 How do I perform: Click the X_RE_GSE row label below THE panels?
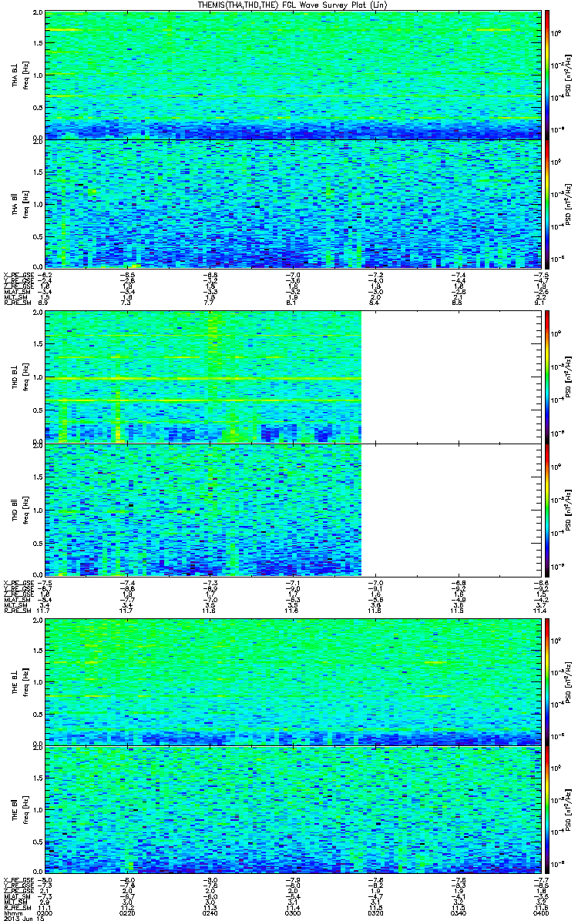click(x=17, y=879)
